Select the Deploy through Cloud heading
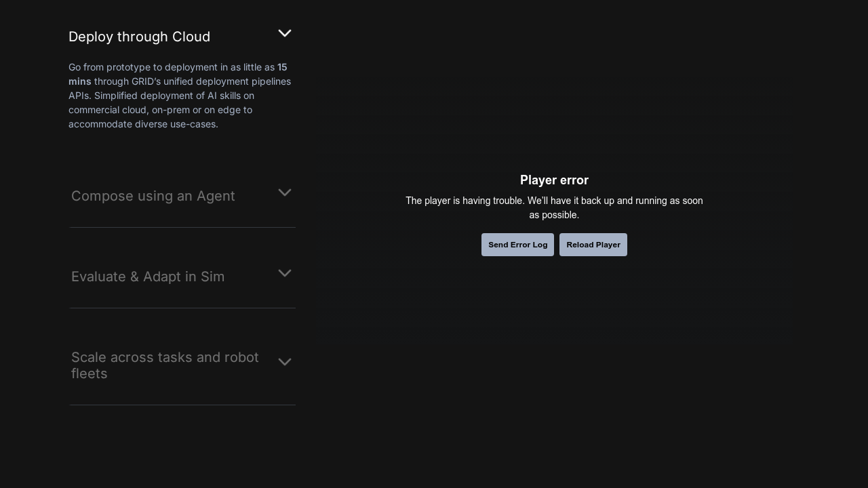Screen dimensions: 868x488 click(x=139, y=37)
